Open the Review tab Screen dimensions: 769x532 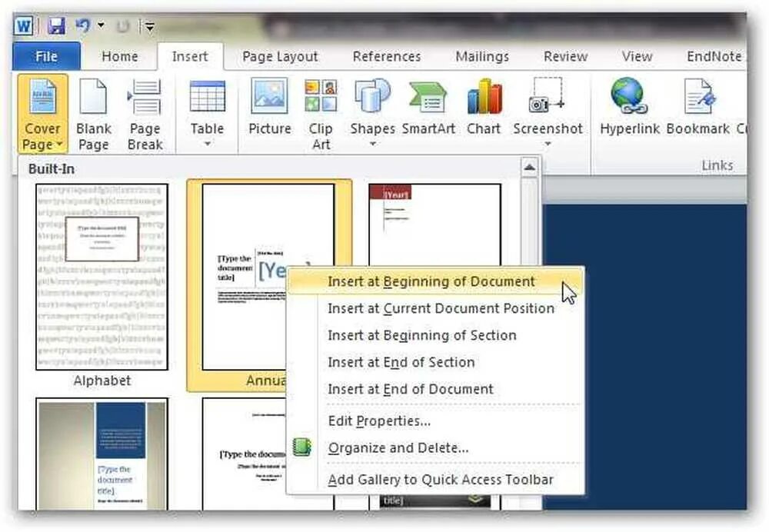tap(565, 56)
